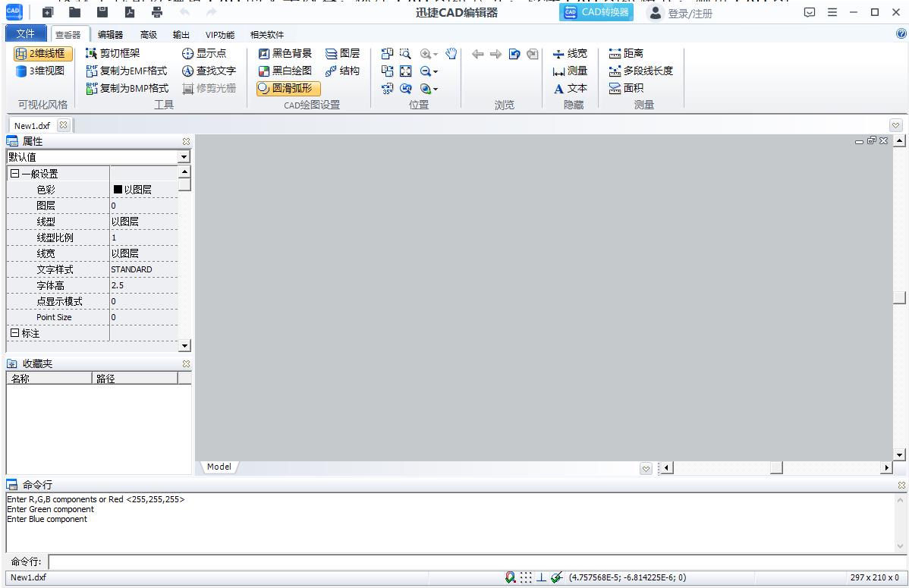Viewport: 909px width, 588px height.
Task: Open the zoom globe dropdown arrow
Action: (x=436, y=90)
